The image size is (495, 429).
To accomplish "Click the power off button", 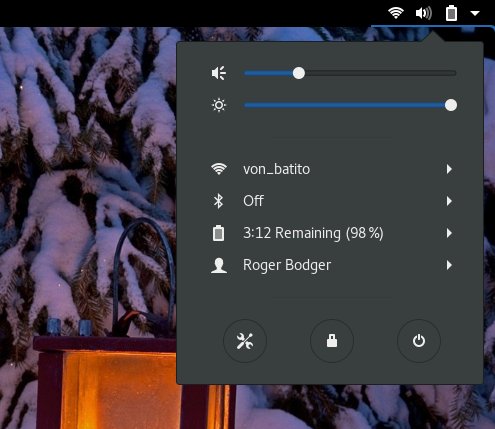I will click(x=419, y=341).
